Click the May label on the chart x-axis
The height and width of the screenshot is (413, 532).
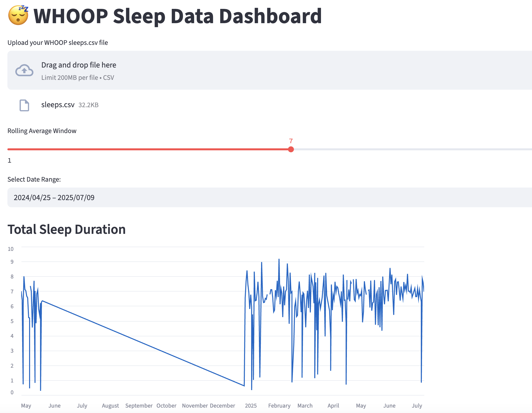26,406
